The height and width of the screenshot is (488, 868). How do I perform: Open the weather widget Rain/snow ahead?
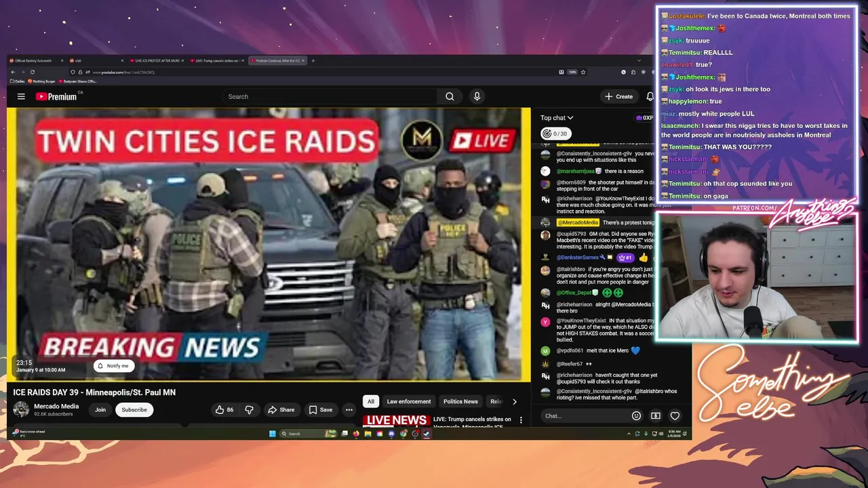click(x=30, y=433)
